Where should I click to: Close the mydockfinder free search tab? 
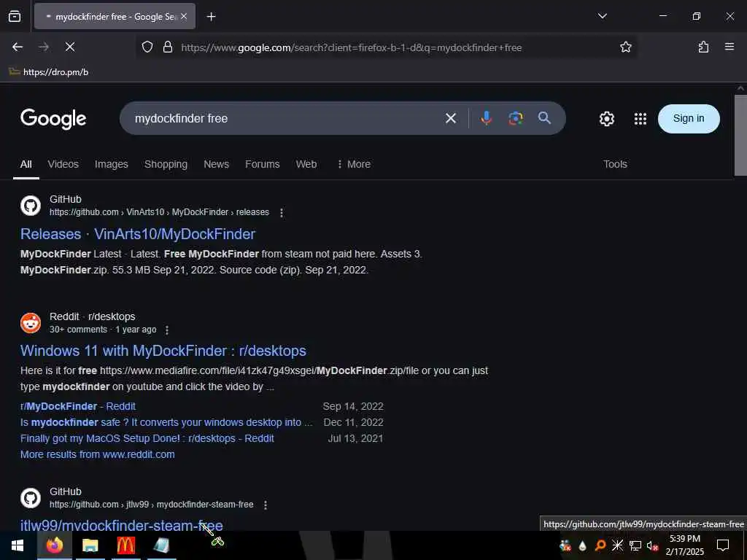(x=184, y=16)
